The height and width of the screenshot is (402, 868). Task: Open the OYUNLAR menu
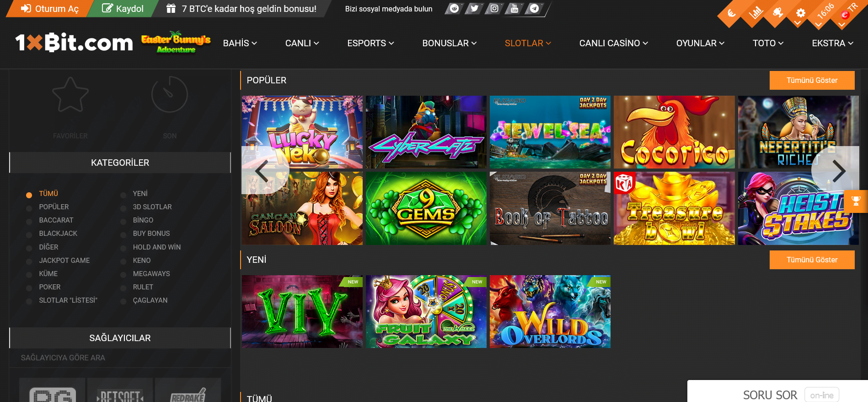(700, 43)
